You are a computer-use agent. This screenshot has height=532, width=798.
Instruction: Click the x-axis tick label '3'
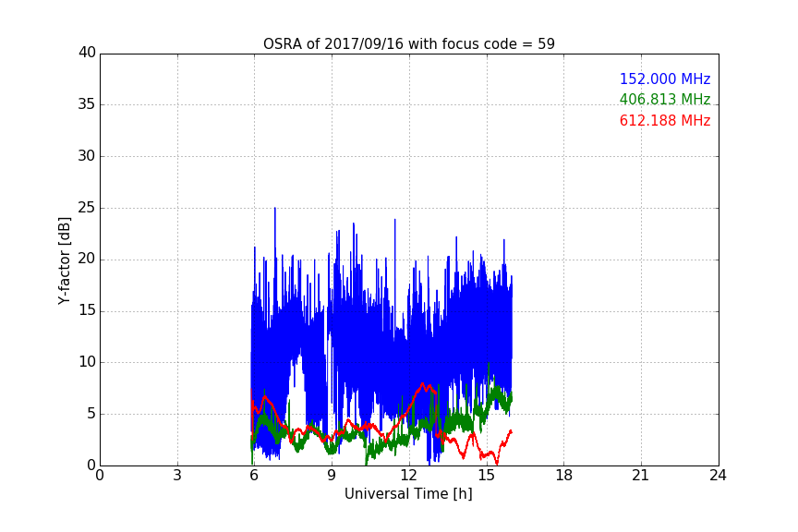[177, 476]
